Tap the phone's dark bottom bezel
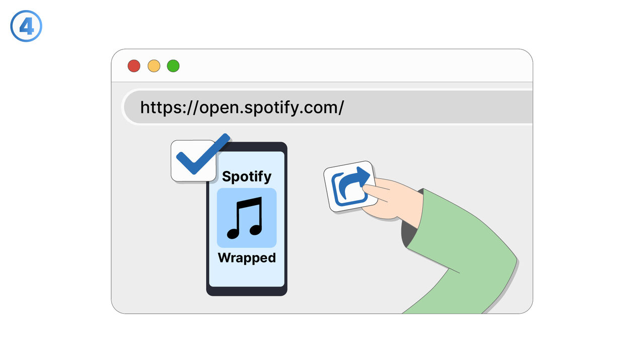The width and height of the screenshot is (644, 363). click(x=247, y=291)
